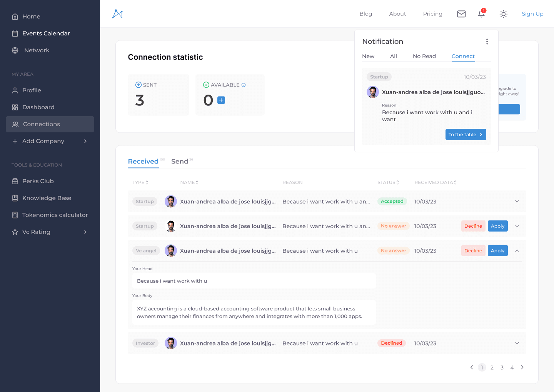Go to pagination page 3

[502, 368]
